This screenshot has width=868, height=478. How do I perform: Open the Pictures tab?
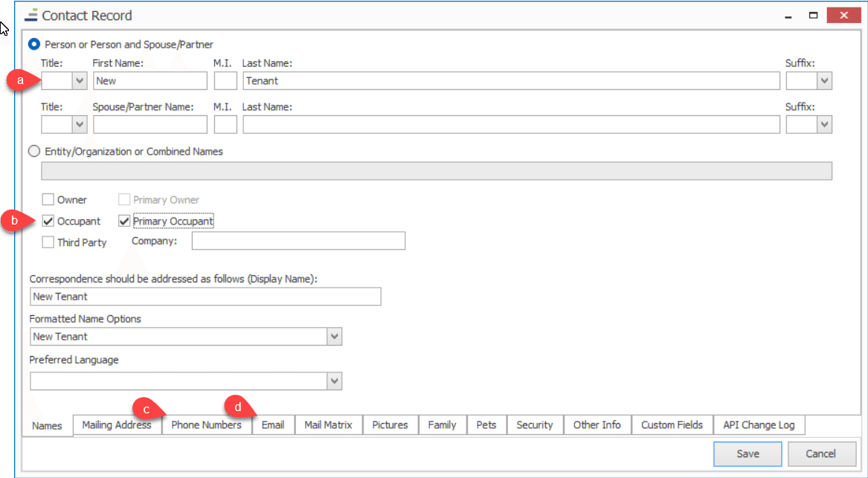[390, 425]
